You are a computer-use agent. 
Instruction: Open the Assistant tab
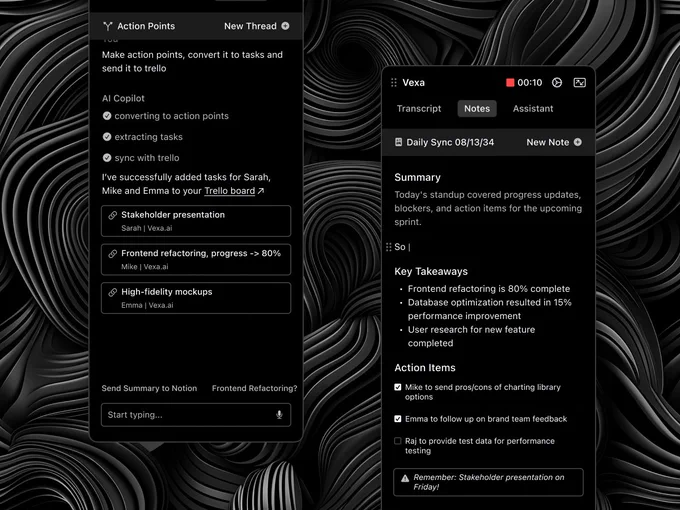[533, 109]
